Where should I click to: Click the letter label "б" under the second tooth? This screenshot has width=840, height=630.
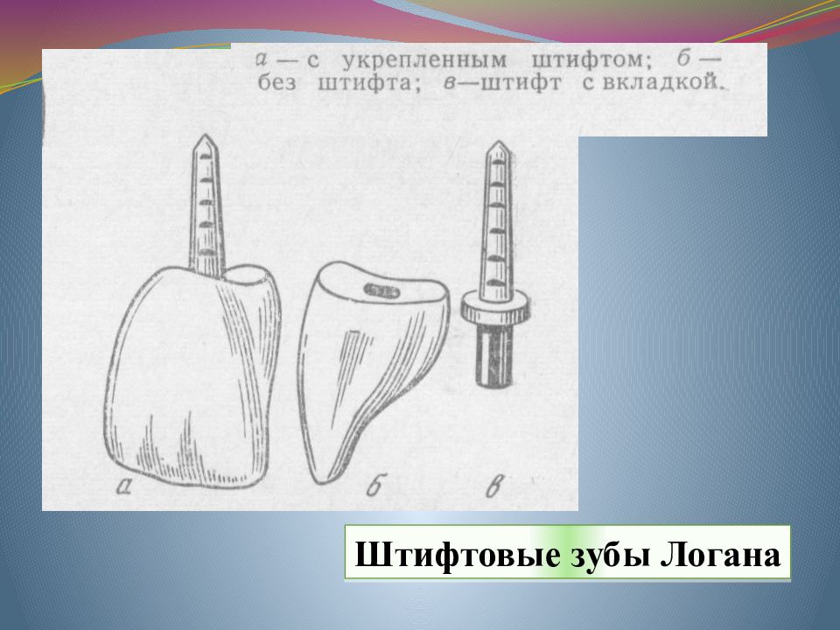[375, 486]
